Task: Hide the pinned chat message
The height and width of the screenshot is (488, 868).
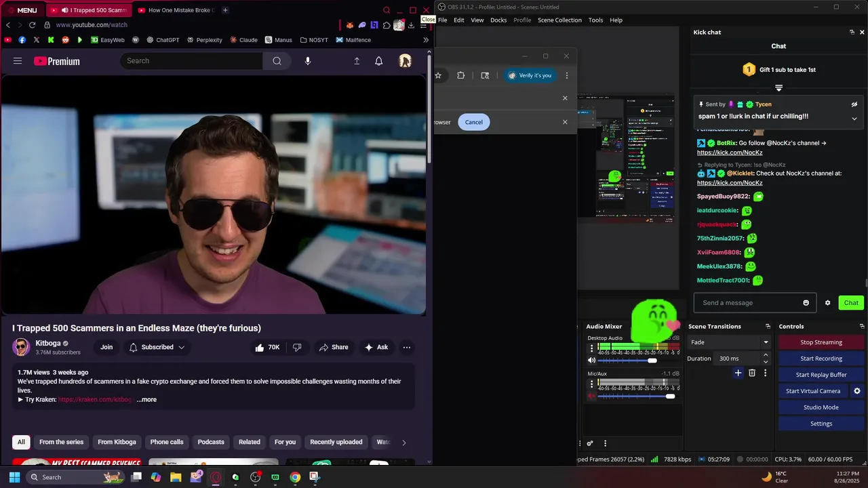Action: point(854,104)
